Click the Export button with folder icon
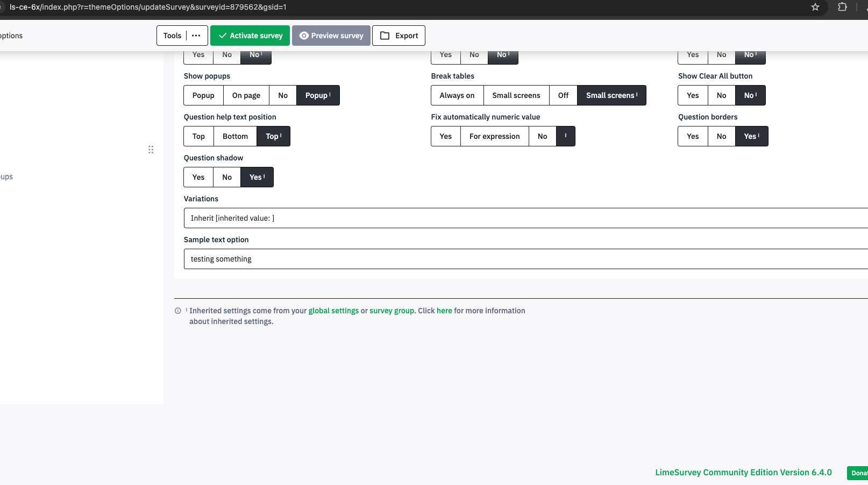 pyautogui.click(x=399, y=36)
